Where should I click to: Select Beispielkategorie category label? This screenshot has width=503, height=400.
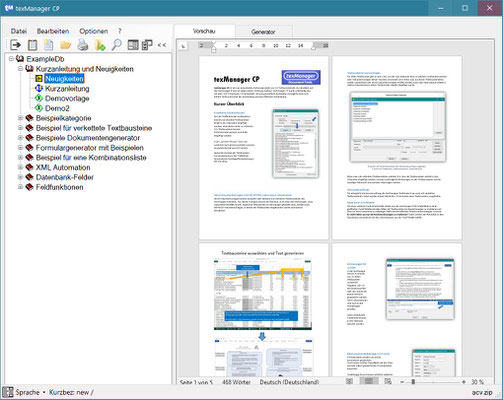(x=63, y=118)
